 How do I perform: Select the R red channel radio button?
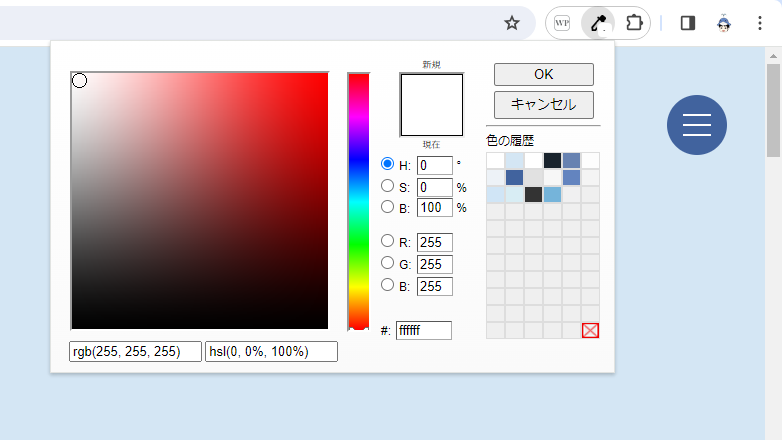point(387,240)
